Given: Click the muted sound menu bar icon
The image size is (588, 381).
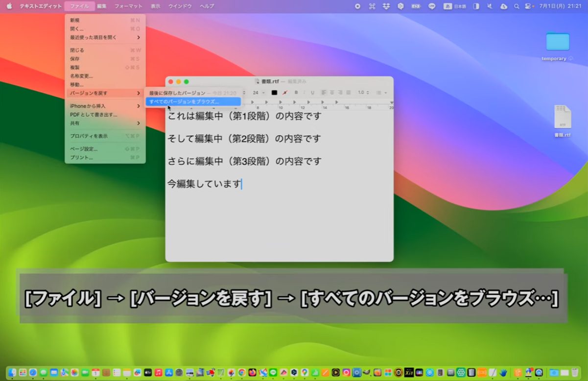Looking at the screenshot, I should tap(490, 6).
